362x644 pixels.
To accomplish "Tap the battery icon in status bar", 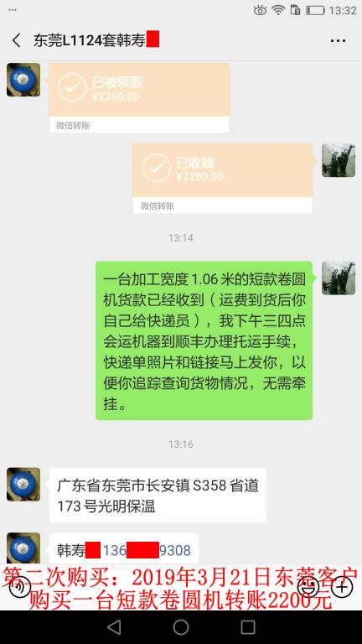I will (x=315, y=10).
